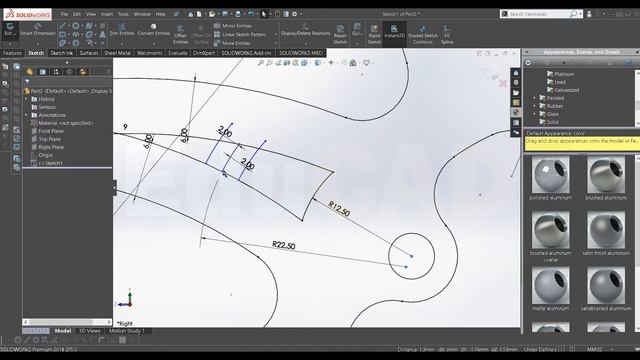This screenshot has height=360, width=640.
Task: Select the Circle sketch tool
Action: pos(76,26)
